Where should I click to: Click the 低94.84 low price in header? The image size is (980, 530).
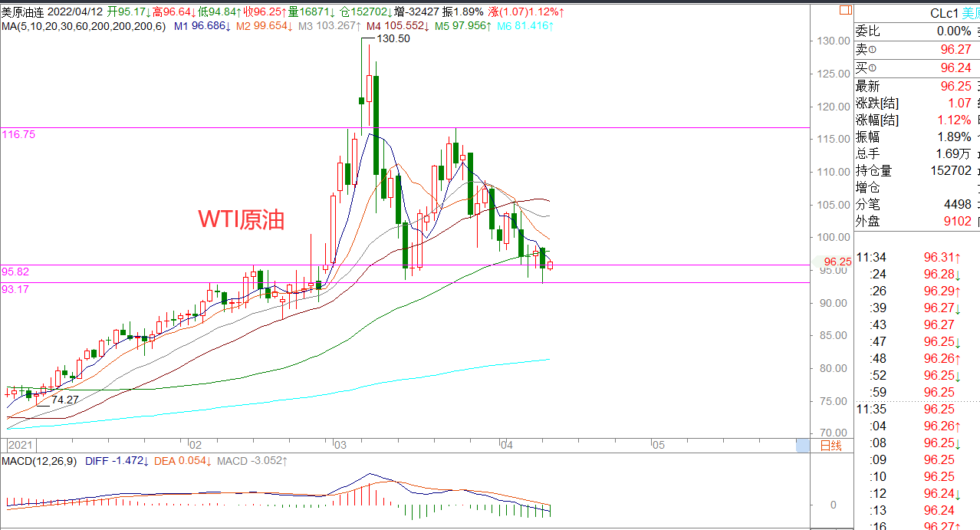tap(219, 12)
